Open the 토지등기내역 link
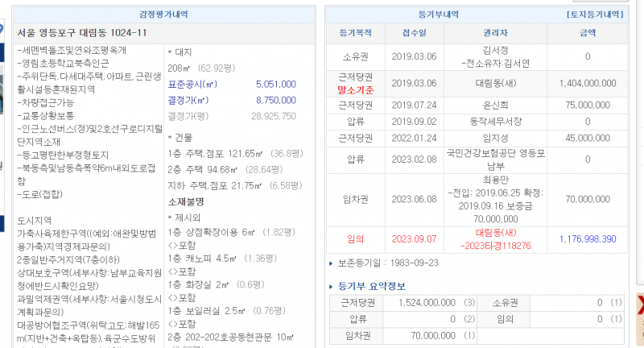The height and width of the screenshot is (348, 644). pos(594,14)
